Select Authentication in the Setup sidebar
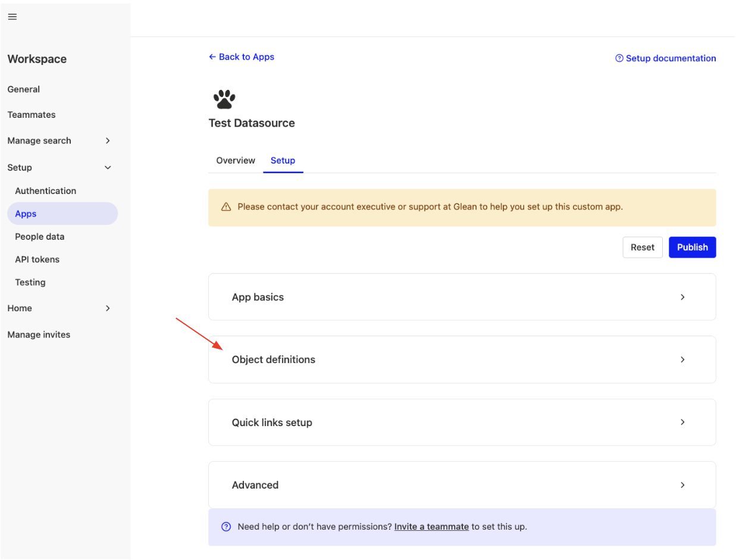Image resolution: width=736 pixels, height=560 pixels. coord(46,190)
